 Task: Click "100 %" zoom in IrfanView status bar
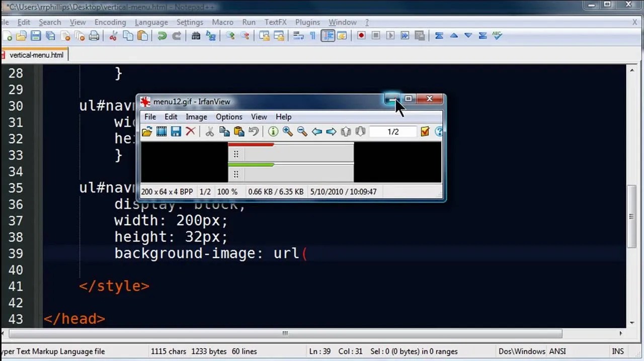(x=227, y=192)
